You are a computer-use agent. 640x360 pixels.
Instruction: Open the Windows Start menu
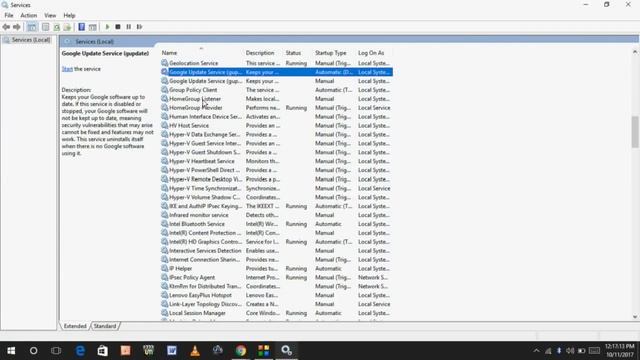(11, 351)
